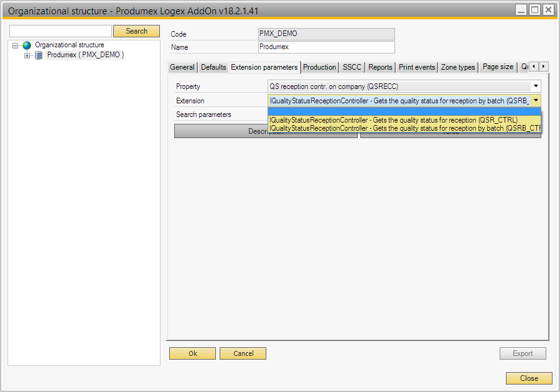Open the Property dropdown arrow
The height and width of the screenshot is (392, 560).
535,86
